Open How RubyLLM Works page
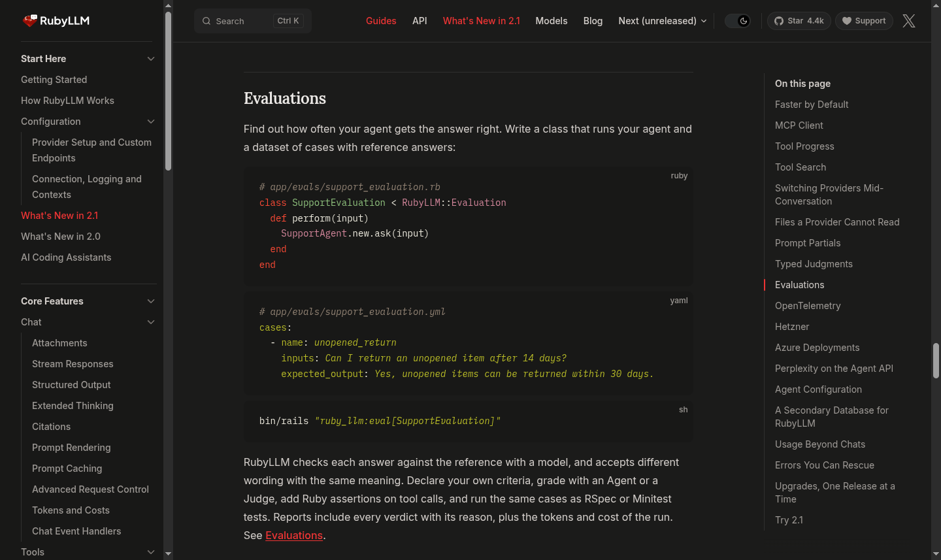 pos(67,101)
